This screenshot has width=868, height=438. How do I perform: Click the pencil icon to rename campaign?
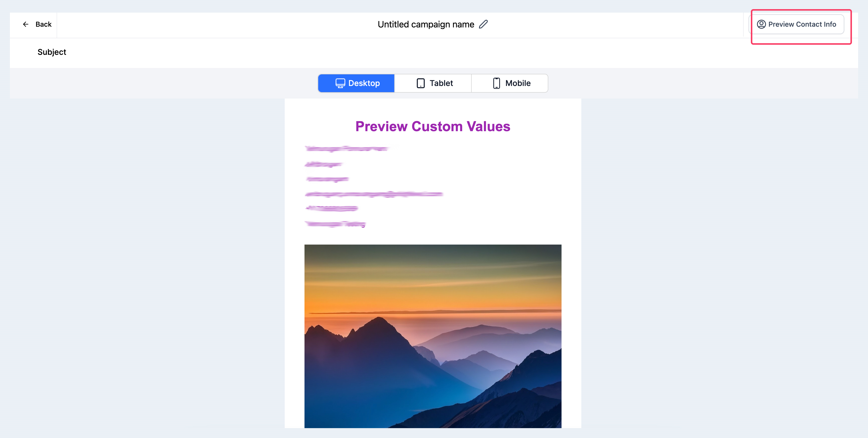point(483,24)
